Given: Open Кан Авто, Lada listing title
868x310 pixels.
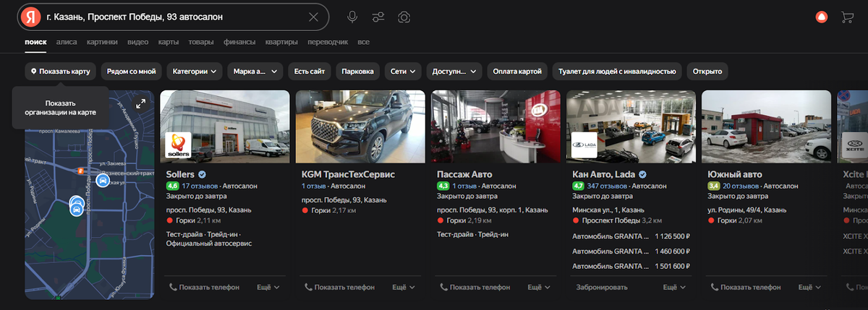Looking at the screenshot, I should [604, 175].
